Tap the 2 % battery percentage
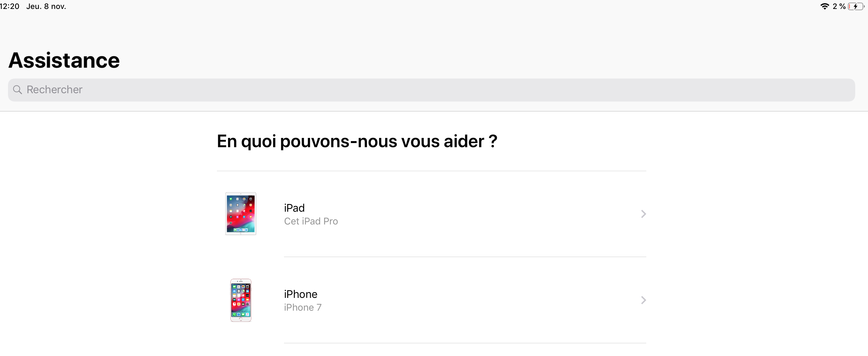Image resolution: width=868 pixels, height=356 pixels. (x=839, y=6)
